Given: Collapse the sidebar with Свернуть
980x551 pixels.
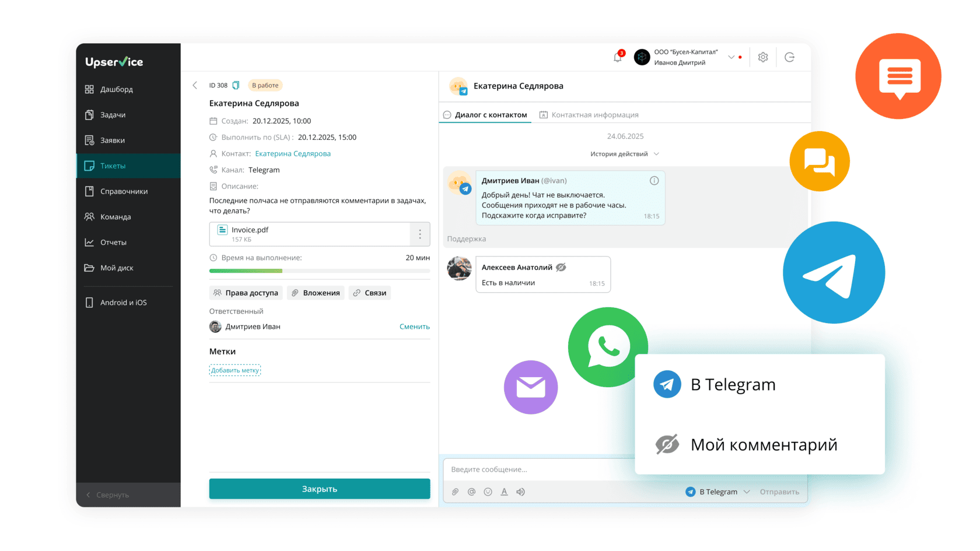Looking at the screenshot, I should click(128, 495).
